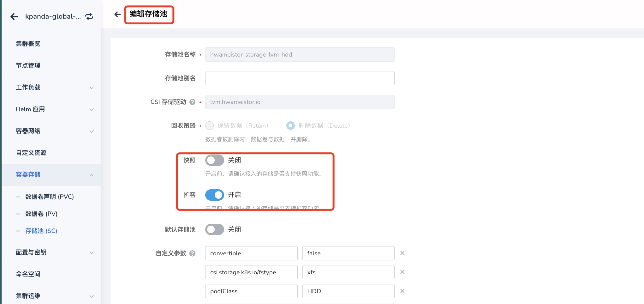Go to 存储池 (SC) page
The image size is (644, 304).
tap(41, 231)
